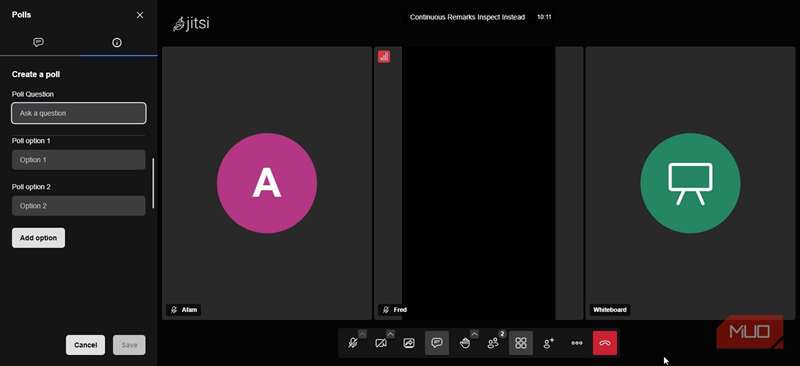Click the Option 2 input field
Viewport: 800px width, 366px height.
79,206
